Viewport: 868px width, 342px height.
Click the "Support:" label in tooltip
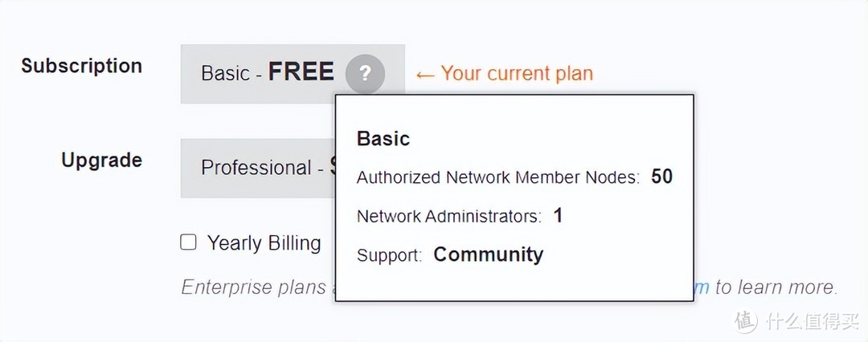coord(389,255)
